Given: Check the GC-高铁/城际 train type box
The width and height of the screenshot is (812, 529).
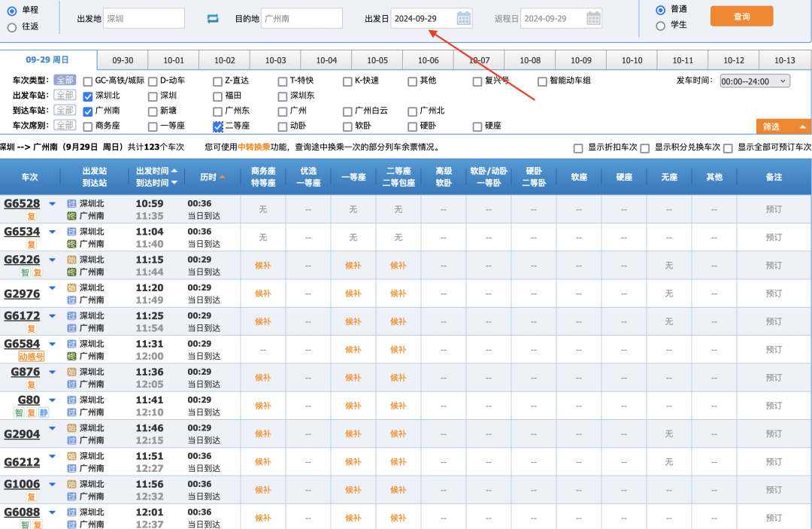Looking at the screenshot, I should [87, 81].
